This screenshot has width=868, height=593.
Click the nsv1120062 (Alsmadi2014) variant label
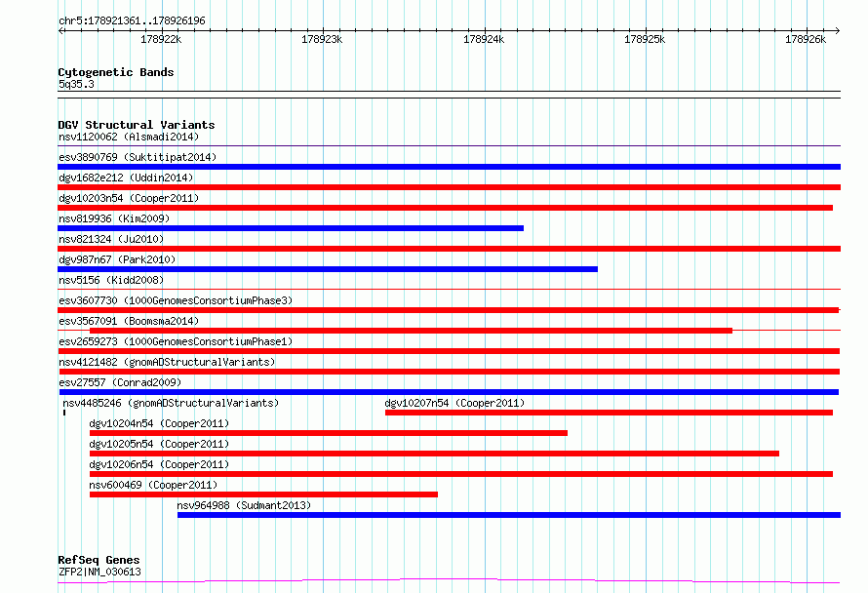tap(129, 137)
